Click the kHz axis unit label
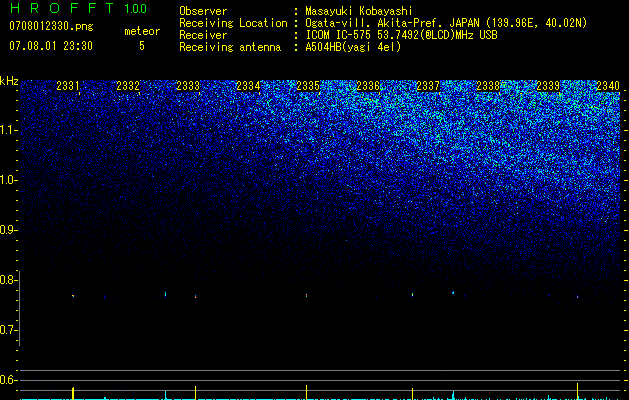Viewport: 629px width, 400px height. point(9,81)
